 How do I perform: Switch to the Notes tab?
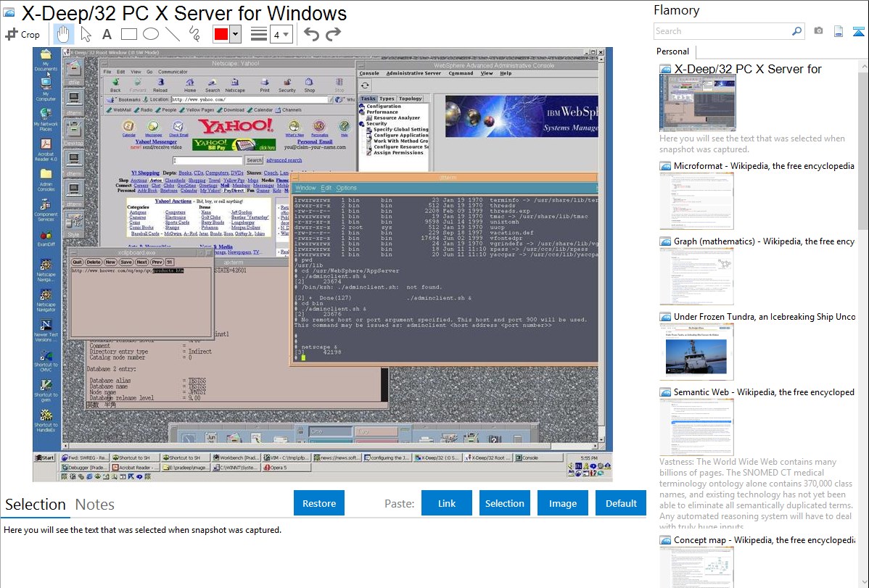pos(95,505)
